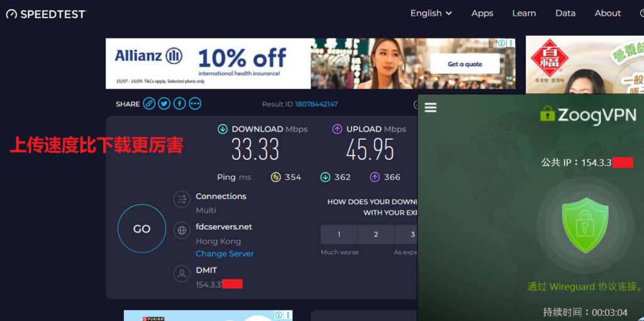Share the result on Facebook
The image size is (644, 321).
180,104
